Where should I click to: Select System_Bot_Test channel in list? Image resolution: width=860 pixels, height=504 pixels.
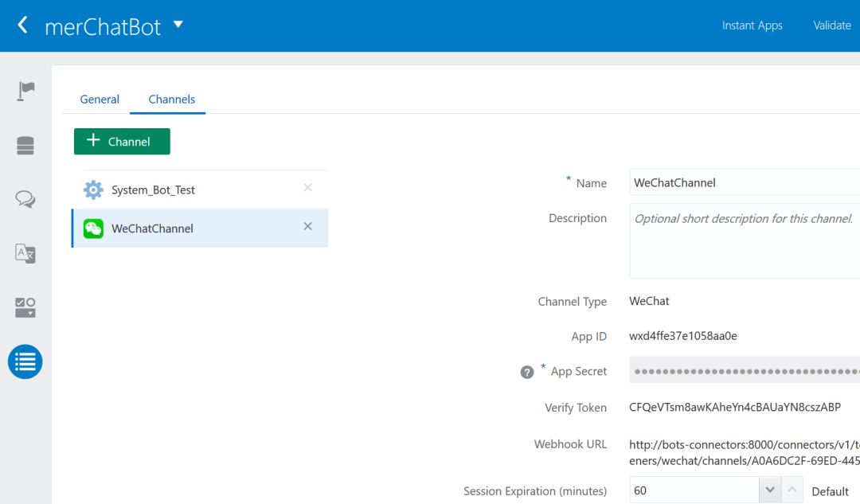click(153, 190)
